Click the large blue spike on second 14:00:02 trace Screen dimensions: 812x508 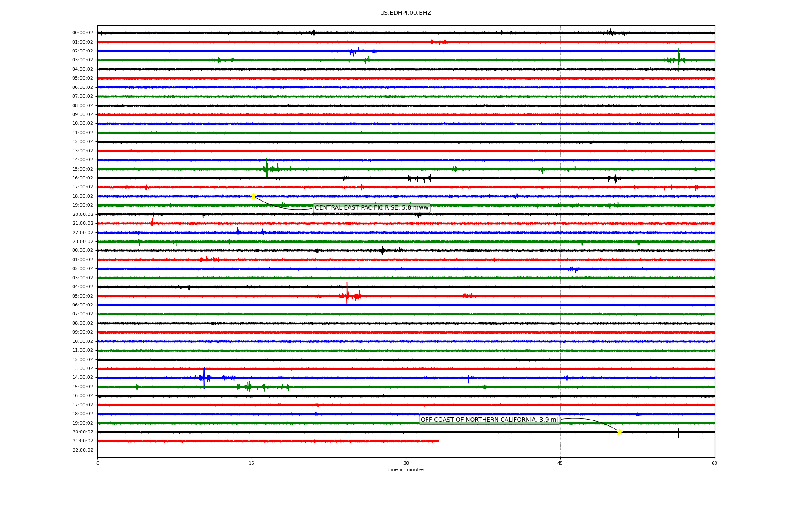pos(204,378)
